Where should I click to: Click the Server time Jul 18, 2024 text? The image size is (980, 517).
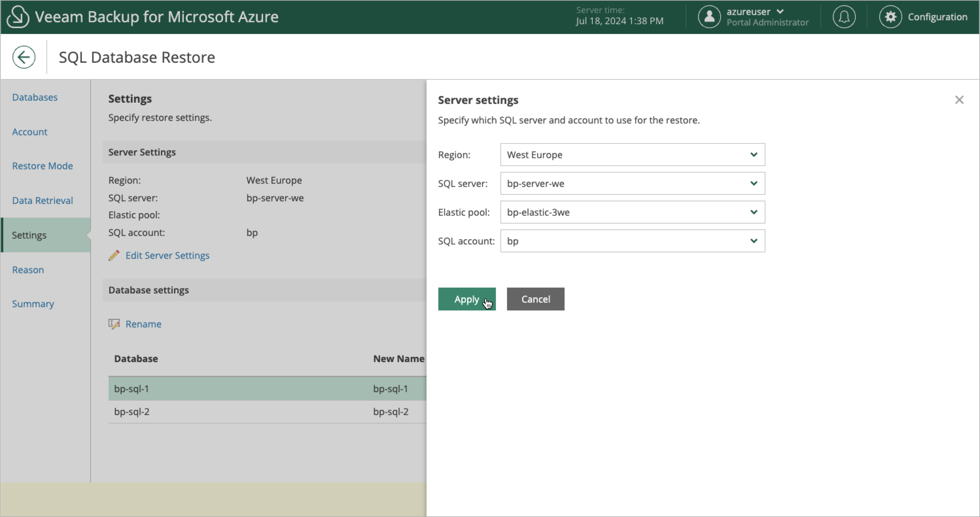tap(619, 21)
